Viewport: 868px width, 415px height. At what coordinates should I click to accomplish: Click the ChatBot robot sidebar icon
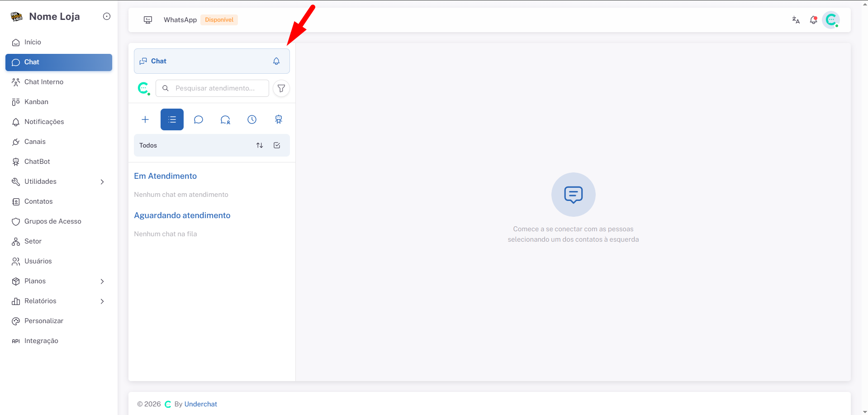16,162
